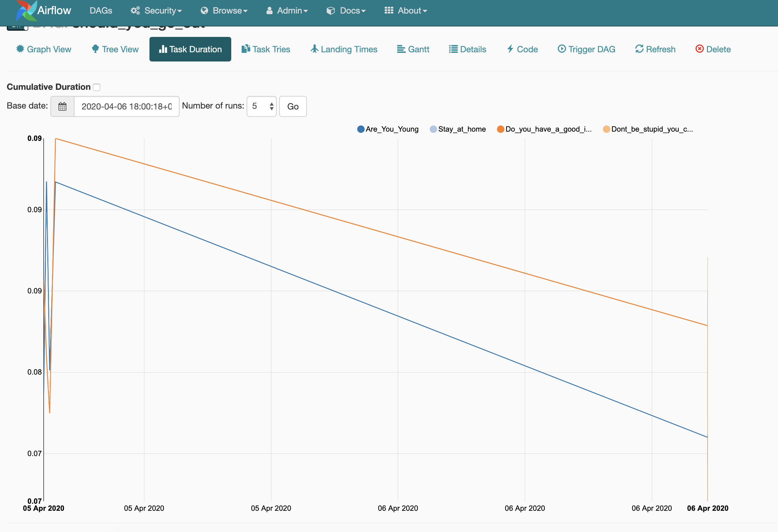Hide the Do_you_have_a_good_i series
Screen dimensions: 778x532
point(544,129)
